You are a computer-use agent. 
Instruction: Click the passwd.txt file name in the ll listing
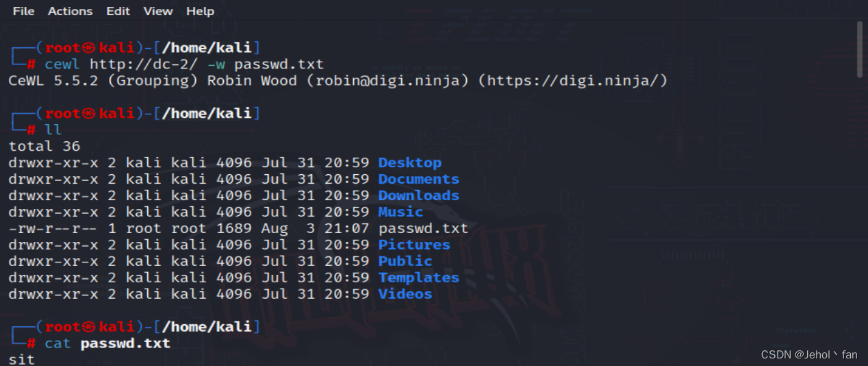(x=423, y=229)
